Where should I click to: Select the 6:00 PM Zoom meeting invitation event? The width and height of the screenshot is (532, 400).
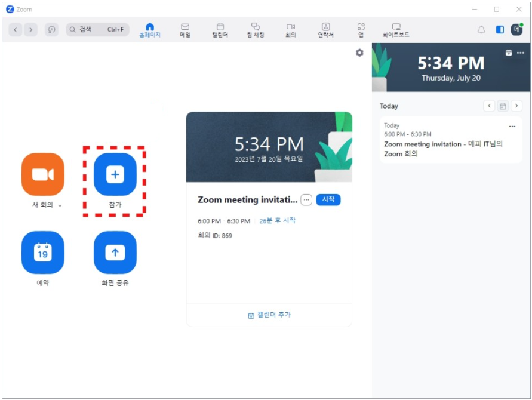(451, 140)
